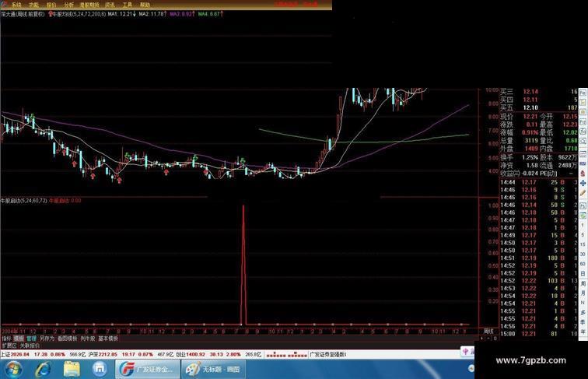This screenshot has height=379, width=588.
Task: Click the plus zoom button under chart axis
Action: coord(482,339)
